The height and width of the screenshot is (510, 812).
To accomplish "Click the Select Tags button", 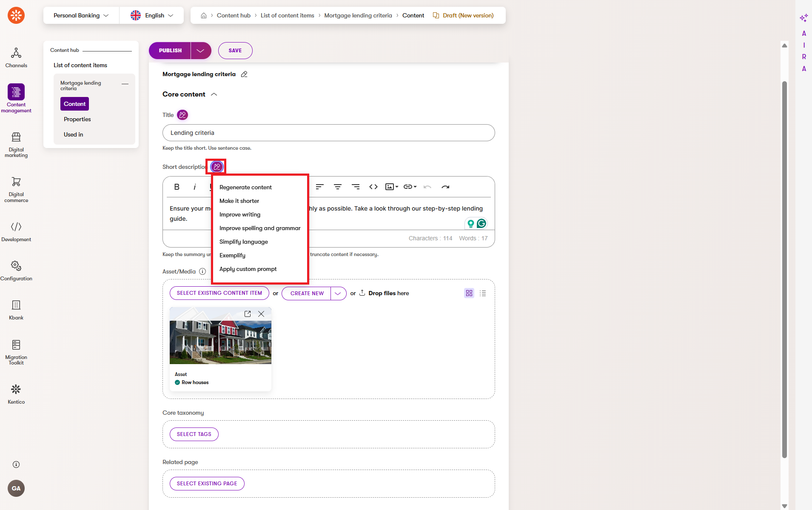I will click(x=194, y=434).
